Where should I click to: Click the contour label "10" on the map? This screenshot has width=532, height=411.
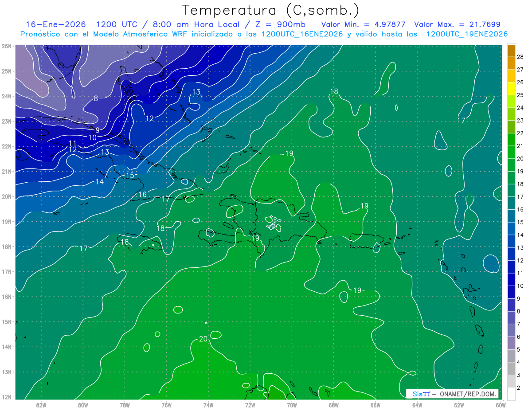coord(92,137)
